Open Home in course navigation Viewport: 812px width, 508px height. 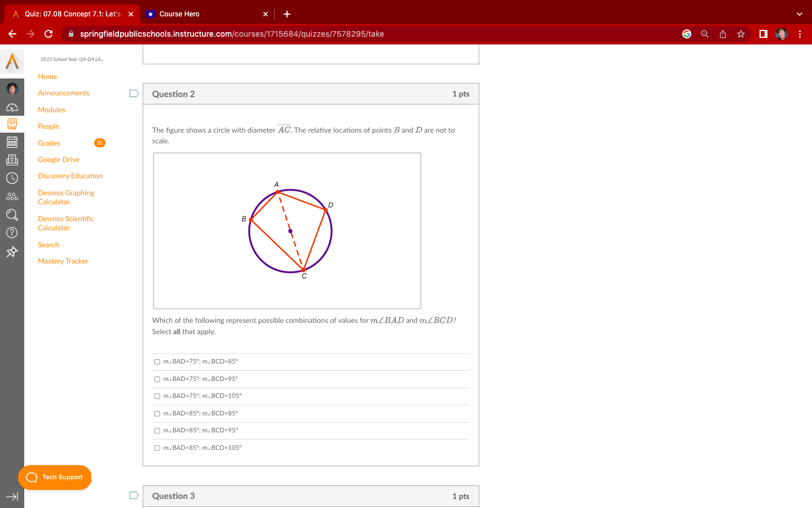point(47,77)
